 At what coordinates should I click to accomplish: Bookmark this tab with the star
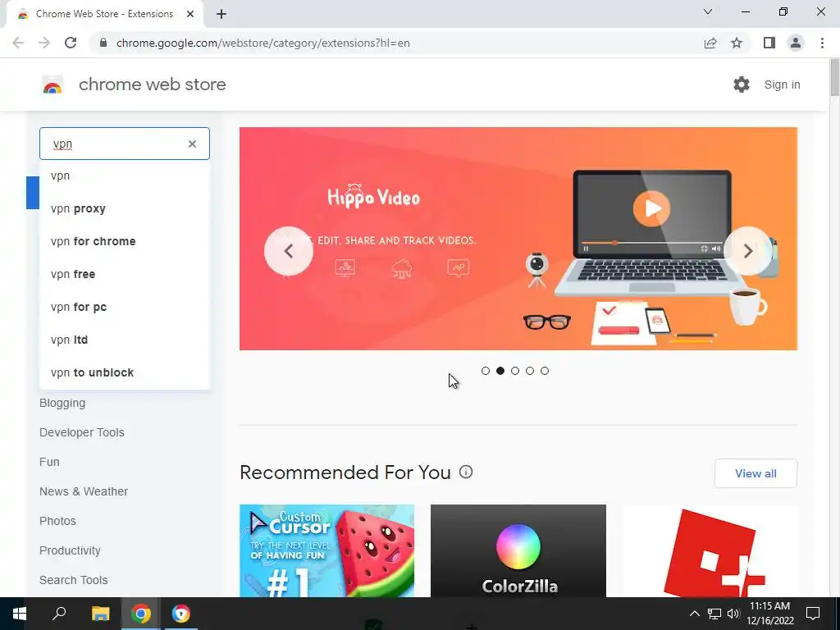tap(737, 43)
